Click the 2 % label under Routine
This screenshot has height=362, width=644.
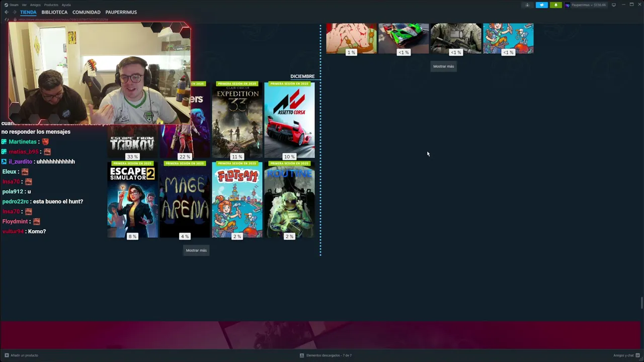tap(289, 236)
